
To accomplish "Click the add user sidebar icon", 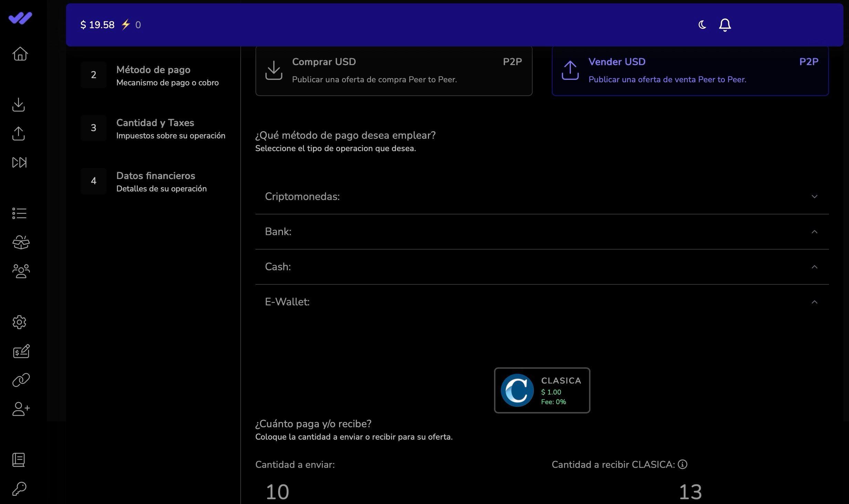I will click(x=21, y=409).
